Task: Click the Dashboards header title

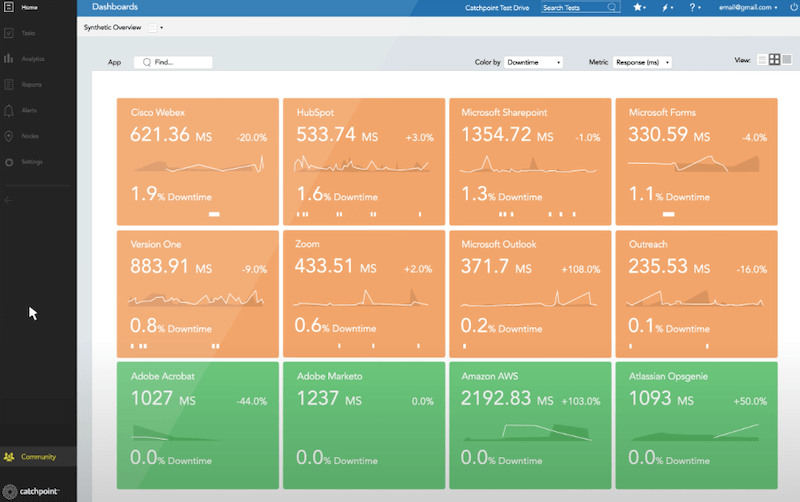Action: pos(115,7)
